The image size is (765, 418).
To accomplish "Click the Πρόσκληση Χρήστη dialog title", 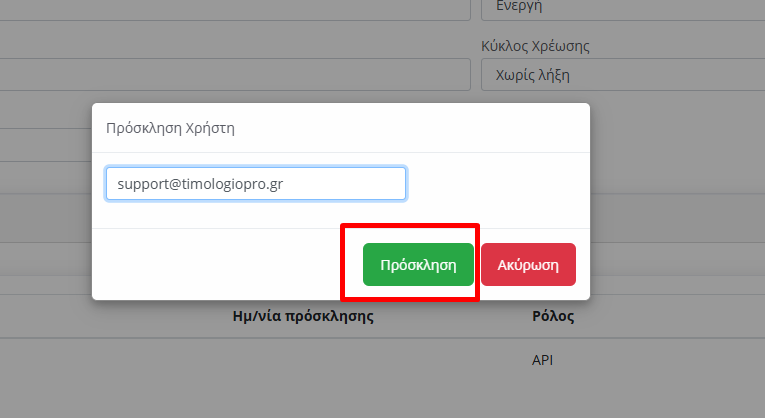I will [170, 128].
